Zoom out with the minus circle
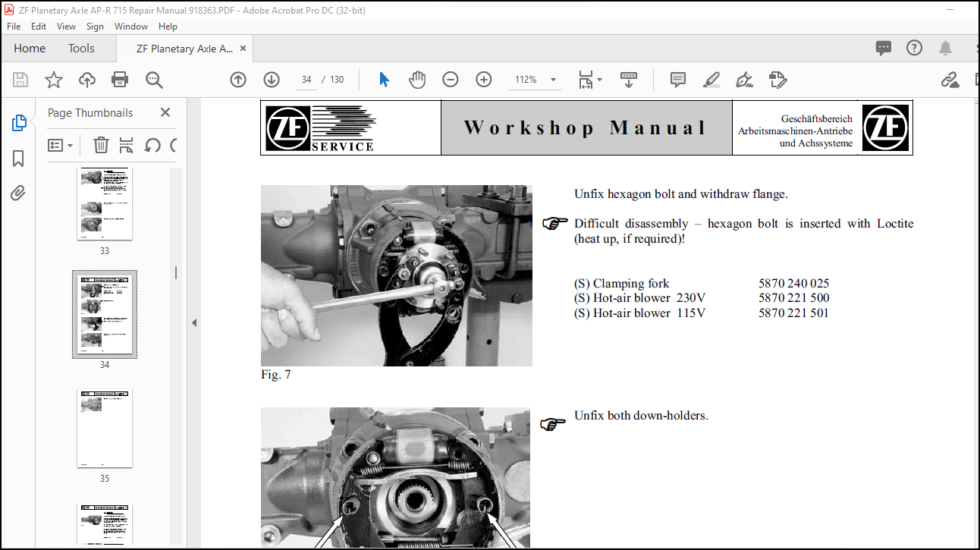This screenshot has width=980, height=550. 451,80
